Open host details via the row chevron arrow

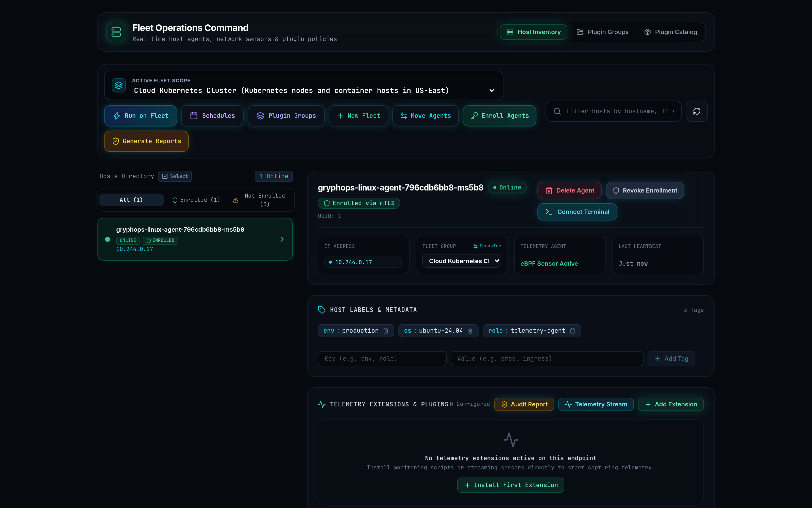[x=282, y=239]
